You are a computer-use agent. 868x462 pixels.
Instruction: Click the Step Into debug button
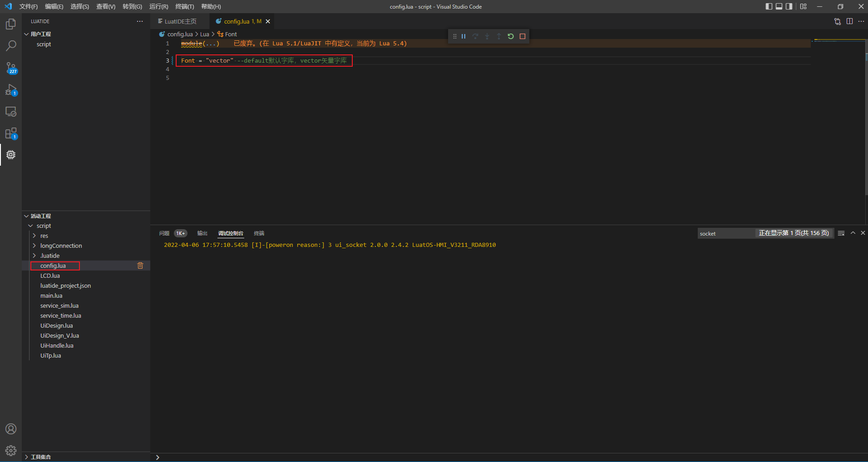click(x=487, y=36)
